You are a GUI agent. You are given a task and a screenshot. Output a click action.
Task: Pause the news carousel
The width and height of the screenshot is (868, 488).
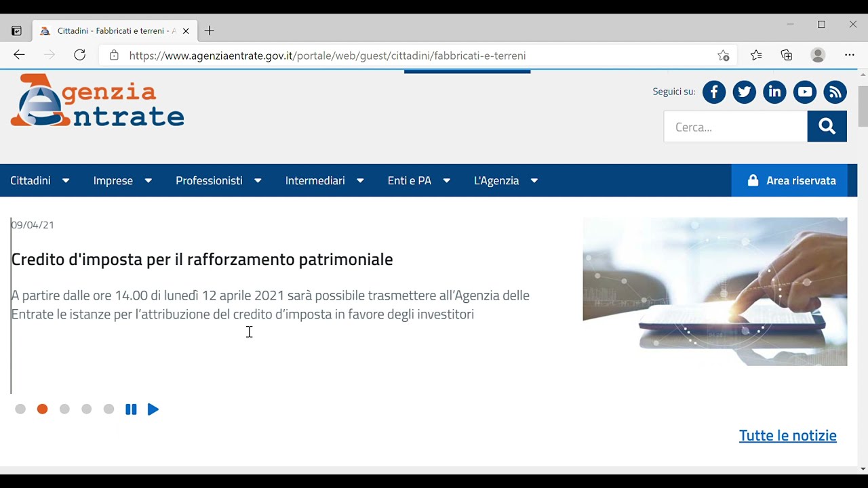tap(131, 409)
